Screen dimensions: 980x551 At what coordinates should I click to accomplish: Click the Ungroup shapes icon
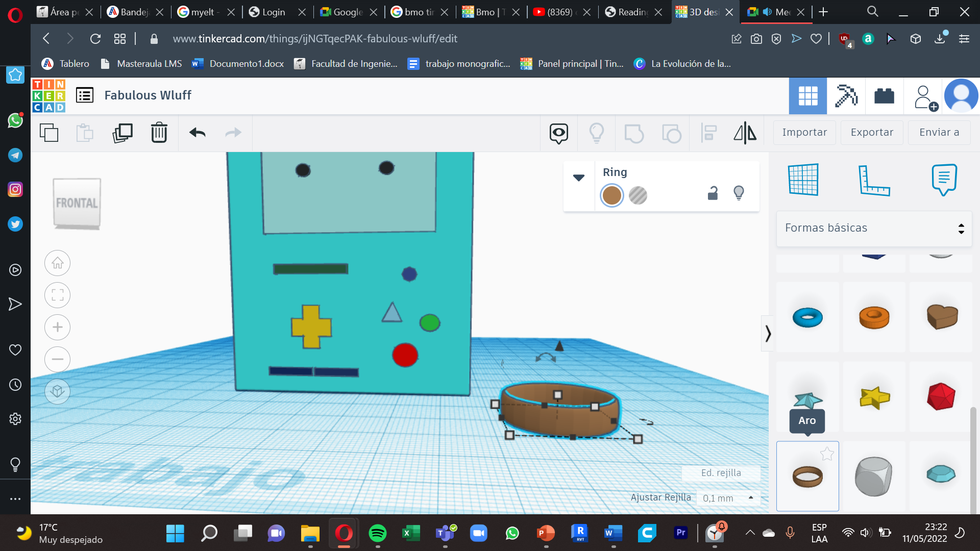coord(671,133)
